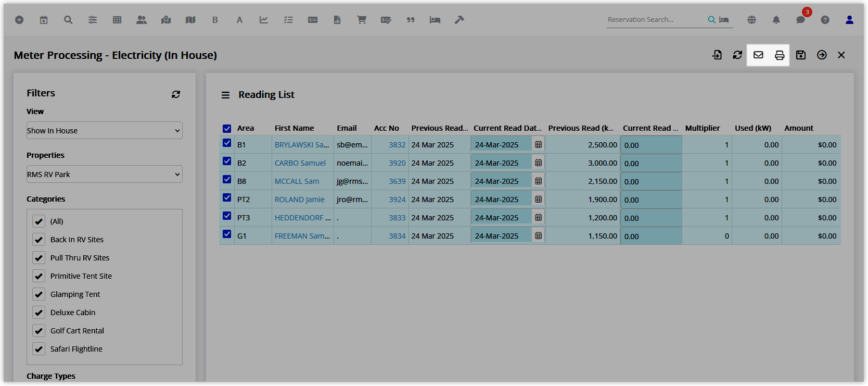Click the globe icon in top bar
868x386 pixels.
tap(752, 20)
